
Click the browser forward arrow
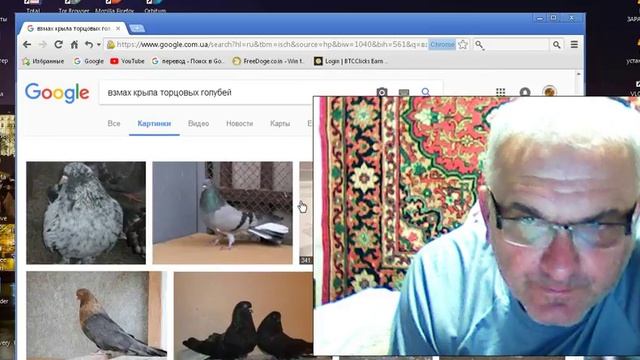(42, 44)
